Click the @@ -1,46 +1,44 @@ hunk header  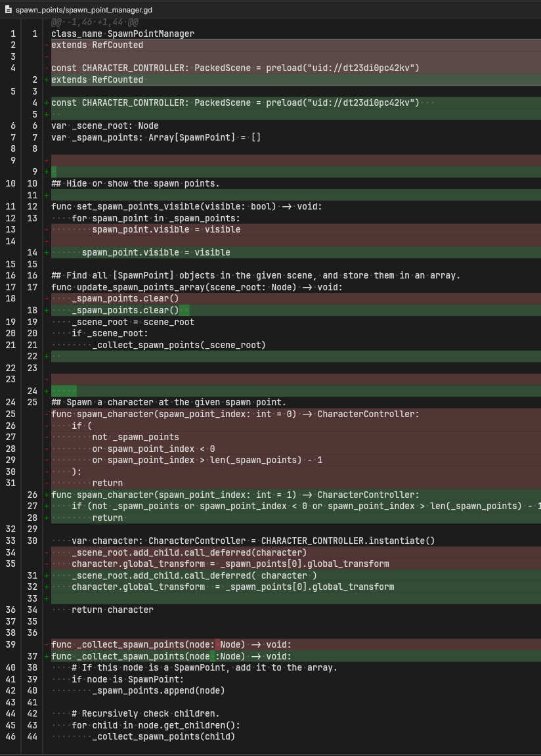pos(95,22)
